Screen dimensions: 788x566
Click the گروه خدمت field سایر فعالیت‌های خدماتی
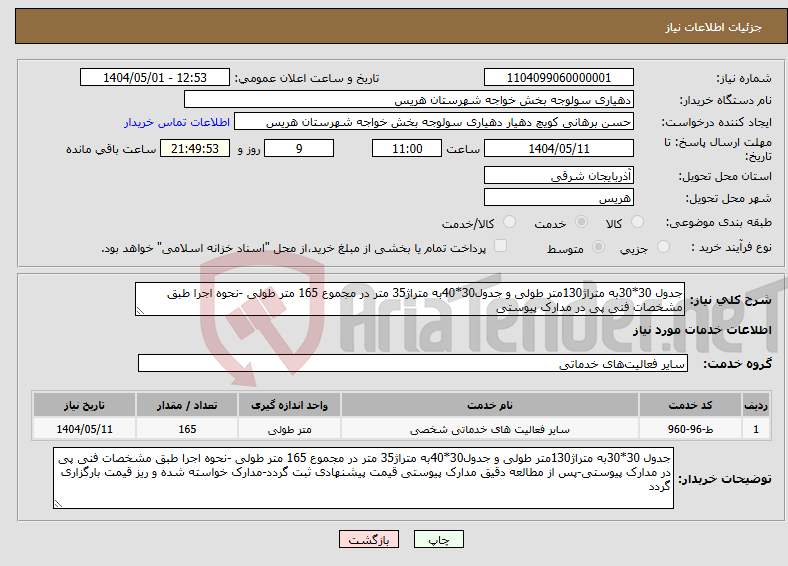pos(413,363)
